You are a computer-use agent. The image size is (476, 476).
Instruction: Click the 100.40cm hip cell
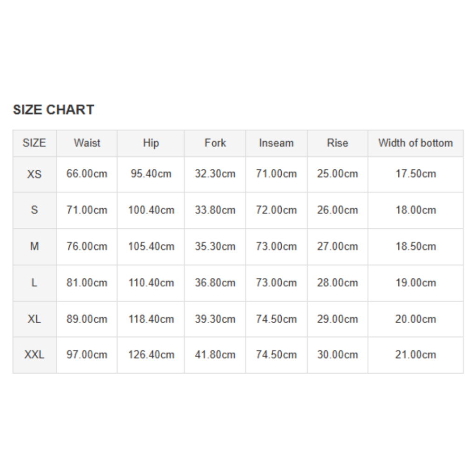coord(151,210)
